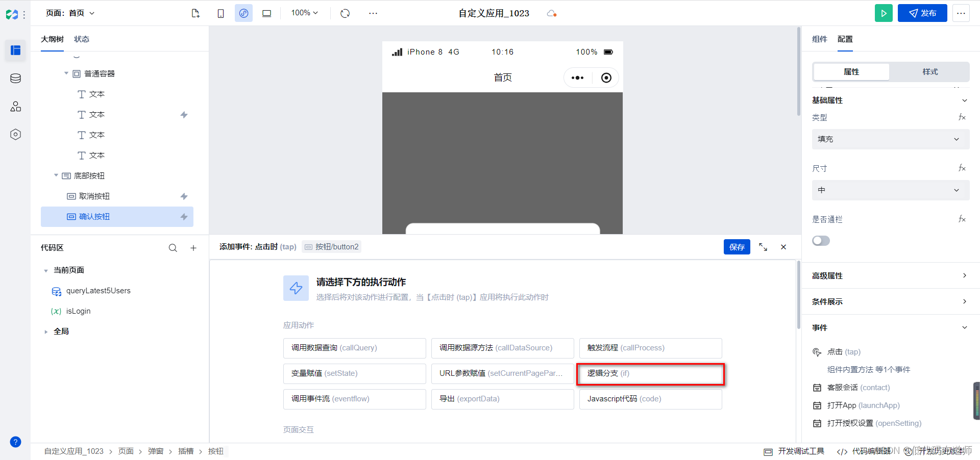Search in the 代码区 panel
This screenshot has width=980, height=460.
pos(173,248)
